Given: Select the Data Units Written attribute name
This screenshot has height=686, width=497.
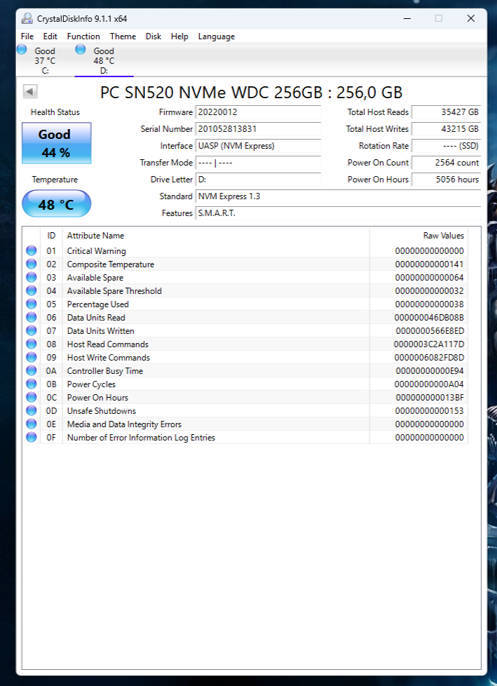Looking at the screenshot, I should coord(100,331).
